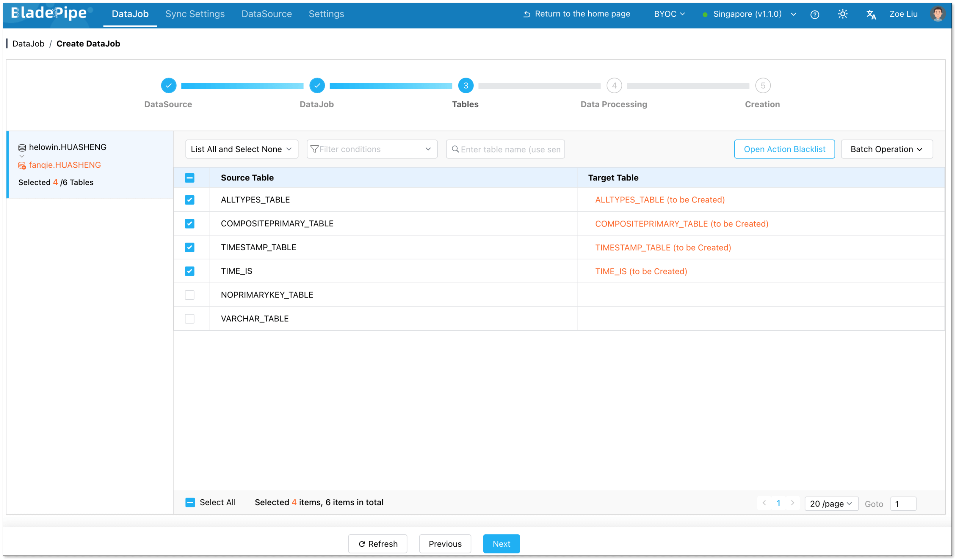Click the Data Processing step 4 circle
The height and width of the screenshot is (560, 956).
(614, 86)
